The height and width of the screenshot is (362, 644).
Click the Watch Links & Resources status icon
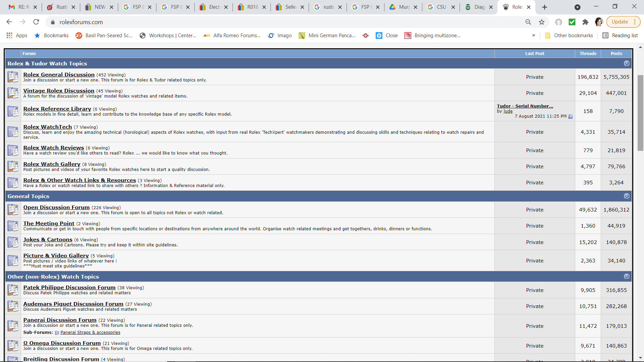(13, 182)
